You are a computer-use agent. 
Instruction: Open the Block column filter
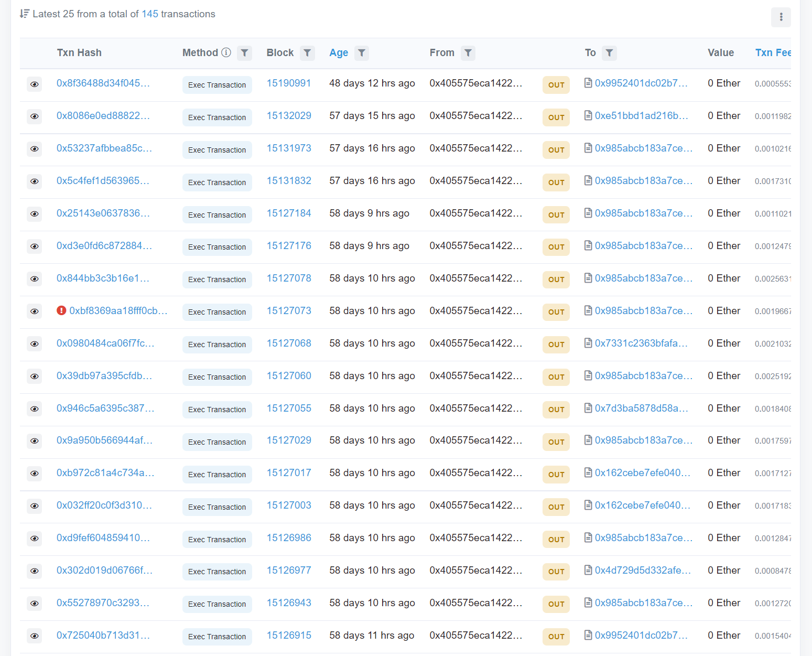(x=307, y=52)
